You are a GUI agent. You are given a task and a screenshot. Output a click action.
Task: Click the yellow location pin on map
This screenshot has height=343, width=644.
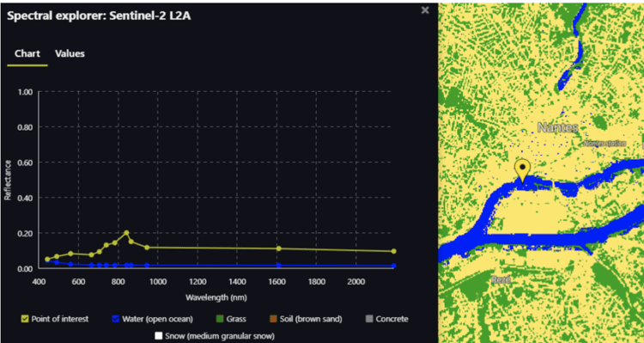[522, 170]
